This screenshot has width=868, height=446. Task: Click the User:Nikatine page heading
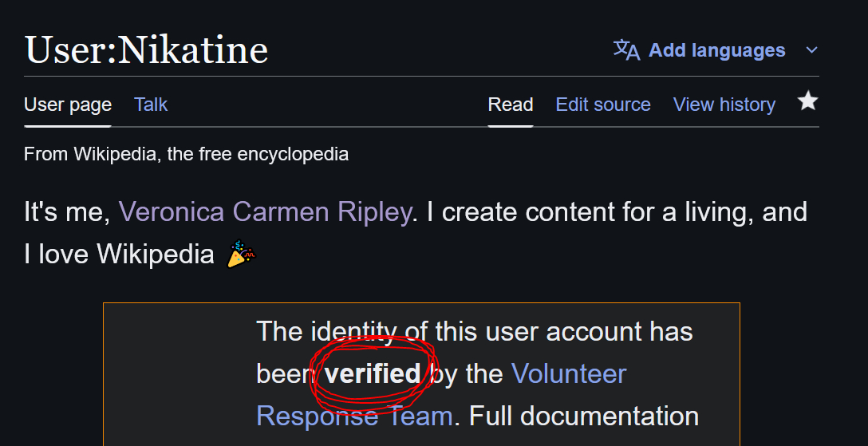(147, 50)
